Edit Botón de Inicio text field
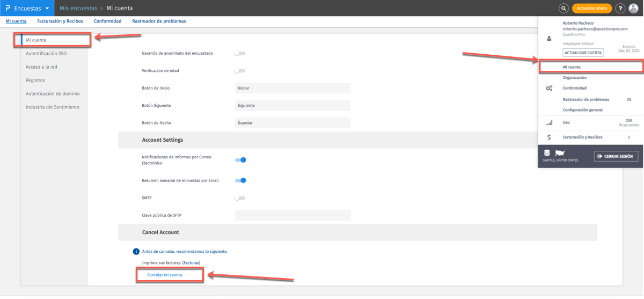Screen dimensions: 644x299 tap(292, 88)
